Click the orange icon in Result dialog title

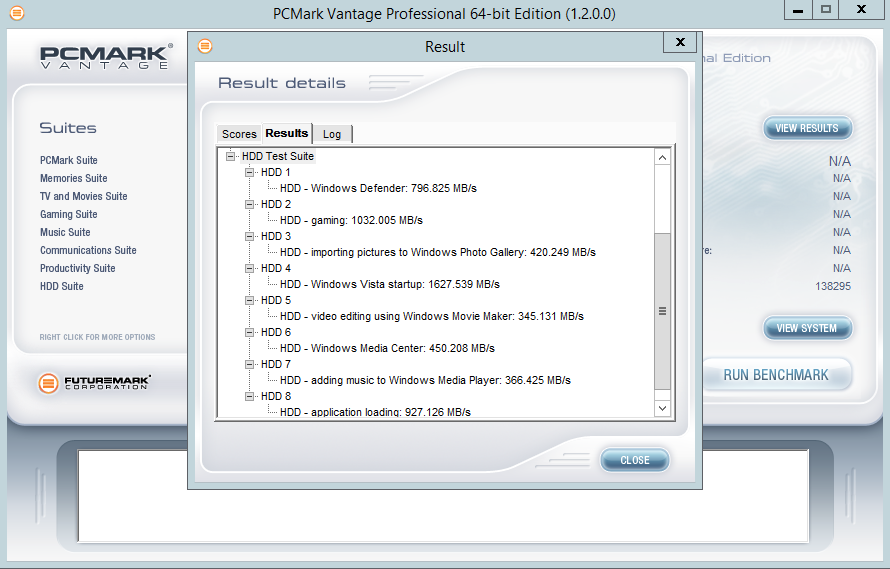click(205, 46)
